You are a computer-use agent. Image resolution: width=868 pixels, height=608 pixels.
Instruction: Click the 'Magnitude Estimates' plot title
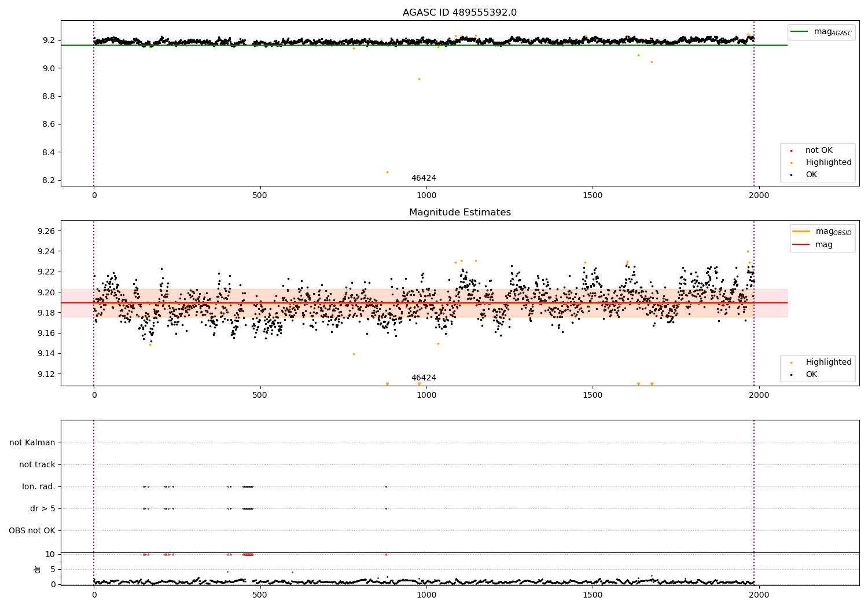[459, 213]
